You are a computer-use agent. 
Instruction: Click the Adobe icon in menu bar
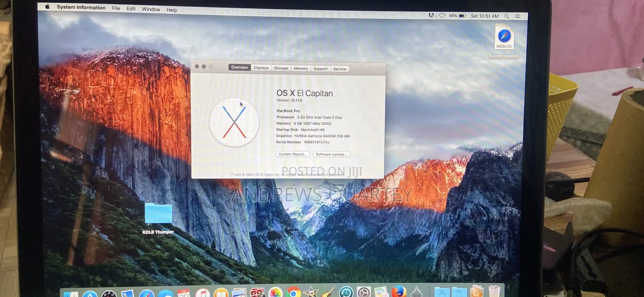click(x=431, y=16)
